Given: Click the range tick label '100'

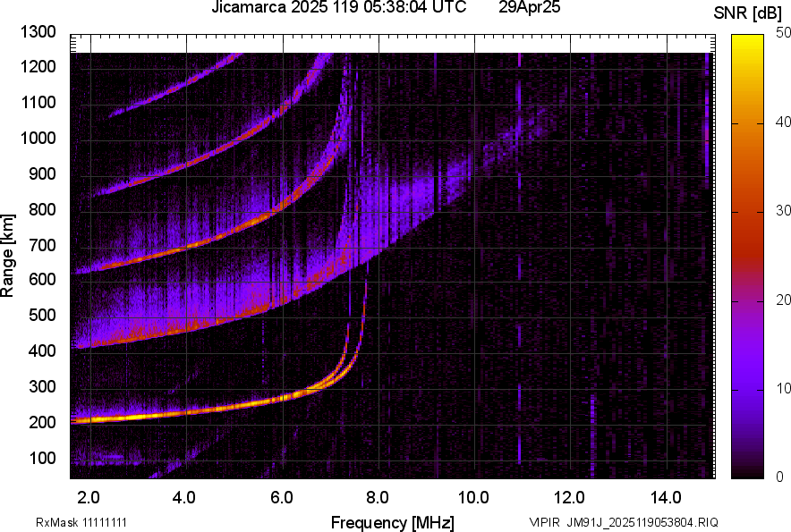Looking at the screenshot, I should point(42,458).
